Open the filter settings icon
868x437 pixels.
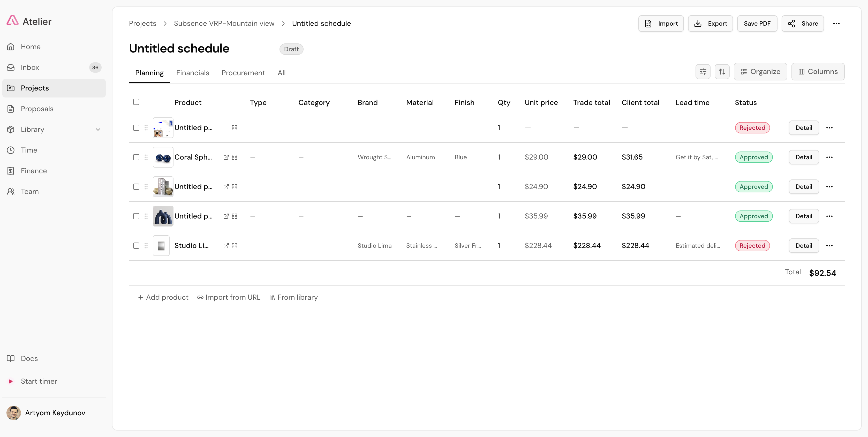pyautogui.click(x=703, y=71)
